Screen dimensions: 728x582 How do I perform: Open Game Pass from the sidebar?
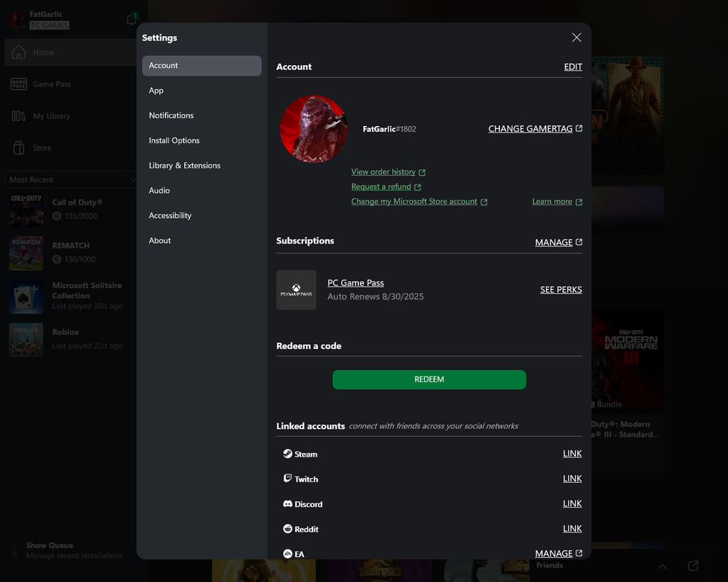tap(71, 84)
